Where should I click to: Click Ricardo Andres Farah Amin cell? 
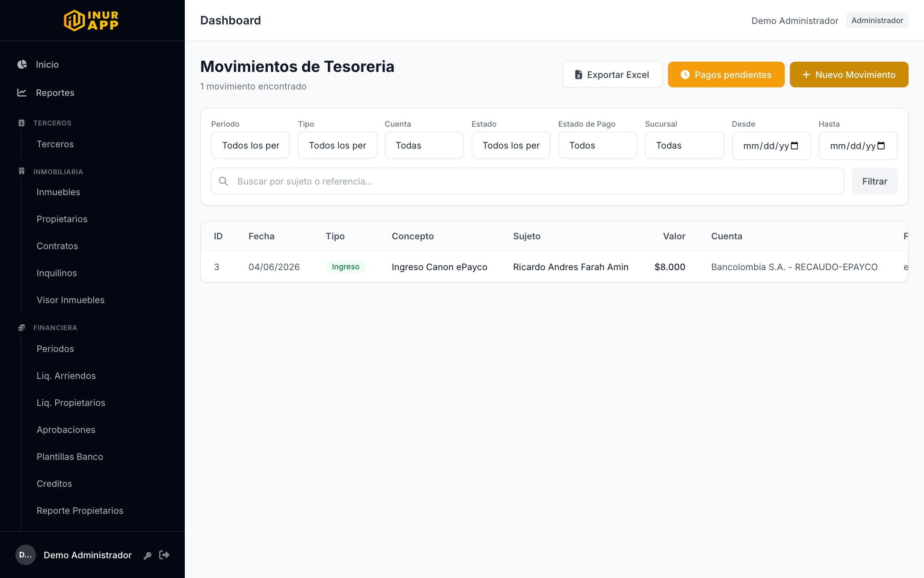coord(571,267)
